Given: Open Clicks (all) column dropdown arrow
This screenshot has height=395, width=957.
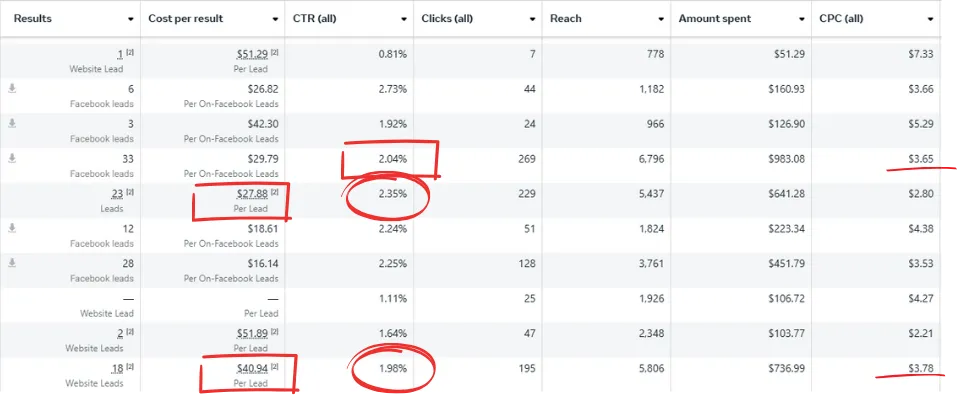Looking at the screenshot, I should [x=533, y=20].
